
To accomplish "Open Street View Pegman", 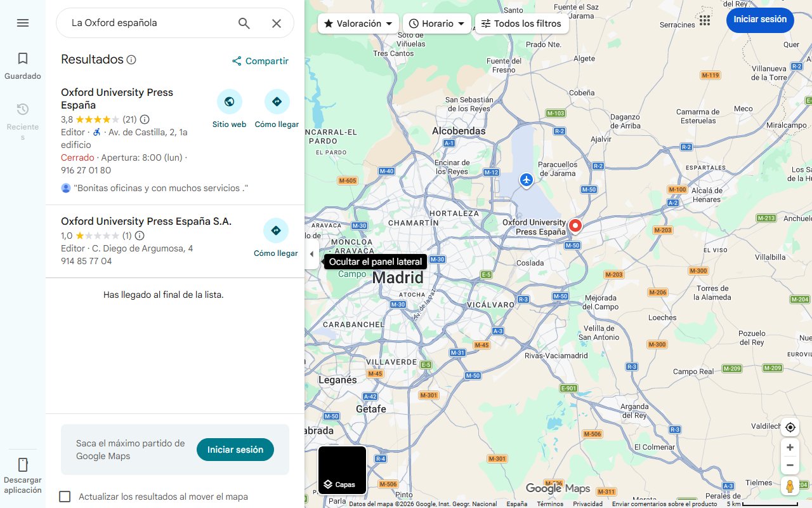I will (790, 486).
